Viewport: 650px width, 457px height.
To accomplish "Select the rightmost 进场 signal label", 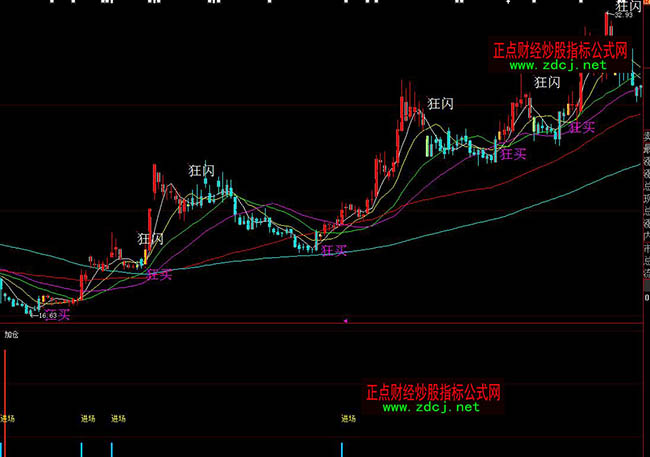I will [x=348, y=418].
